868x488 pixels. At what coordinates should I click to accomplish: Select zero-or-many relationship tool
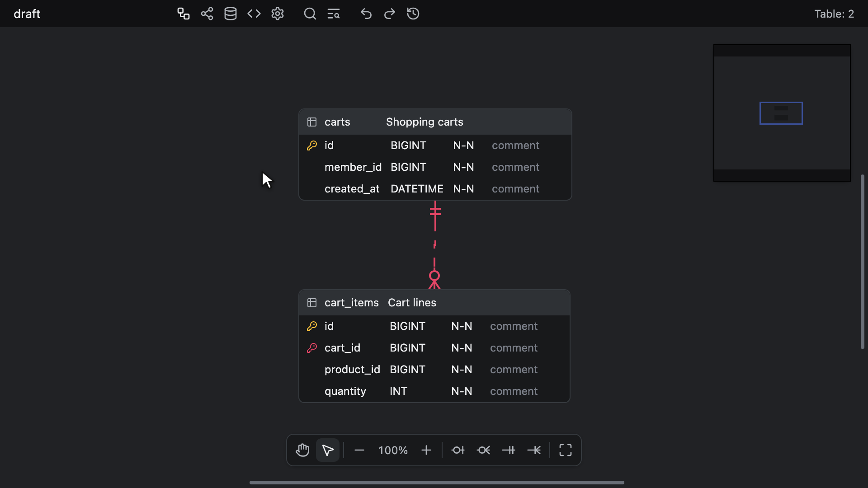coord(483,450)
